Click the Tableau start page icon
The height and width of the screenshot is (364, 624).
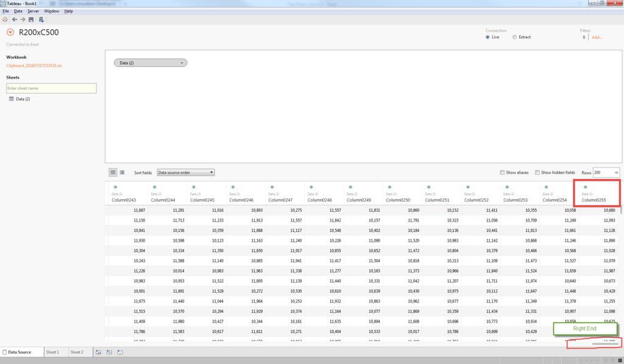5,19
